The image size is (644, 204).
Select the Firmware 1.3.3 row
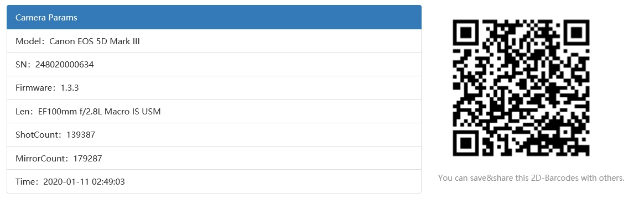point(214,88)
